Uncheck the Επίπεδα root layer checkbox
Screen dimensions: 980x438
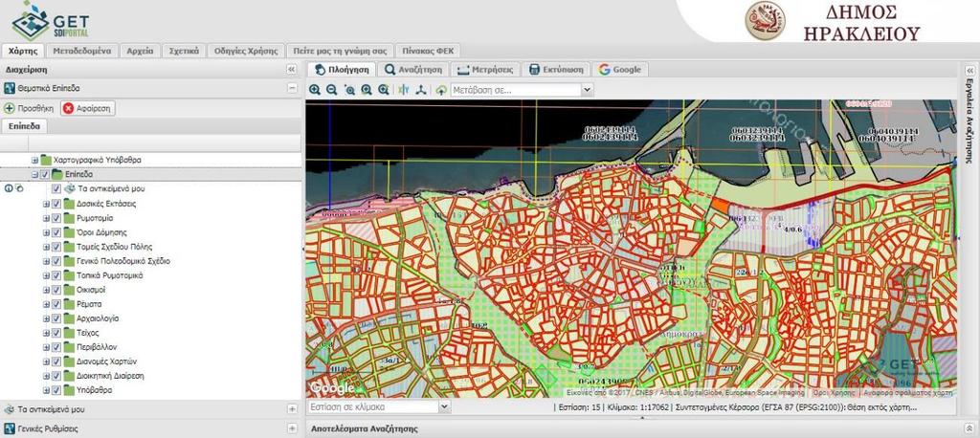click(45, 174)
